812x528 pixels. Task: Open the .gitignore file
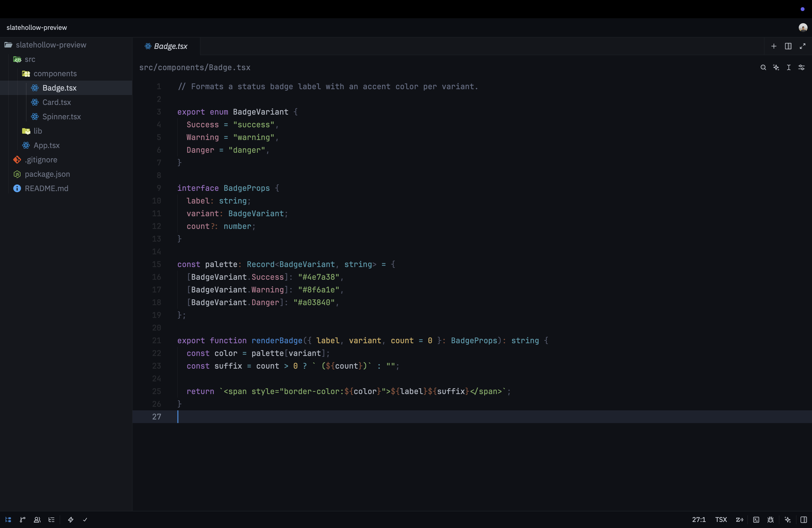(x=66, y=160)
